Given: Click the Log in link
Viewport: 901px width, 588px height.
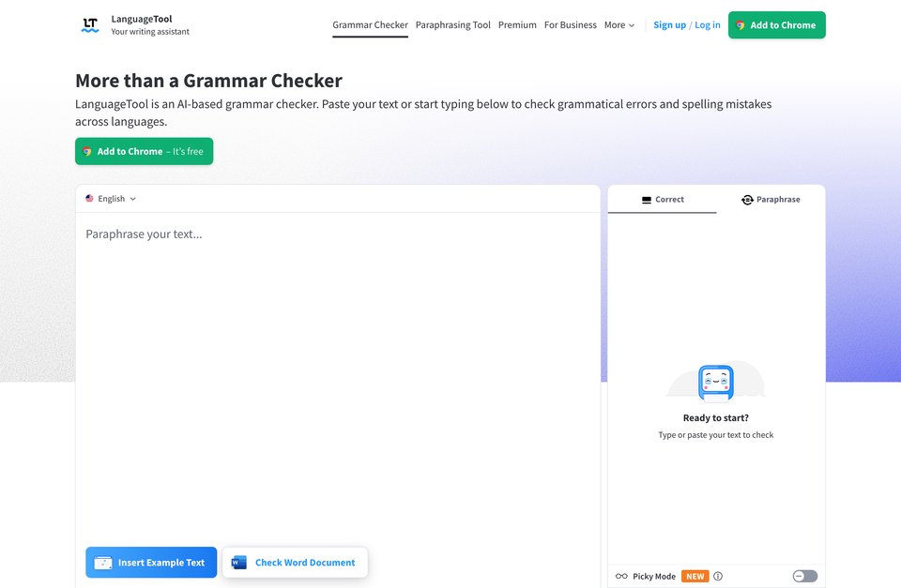Looking at the screenshot, I should (x=708, y=25).
